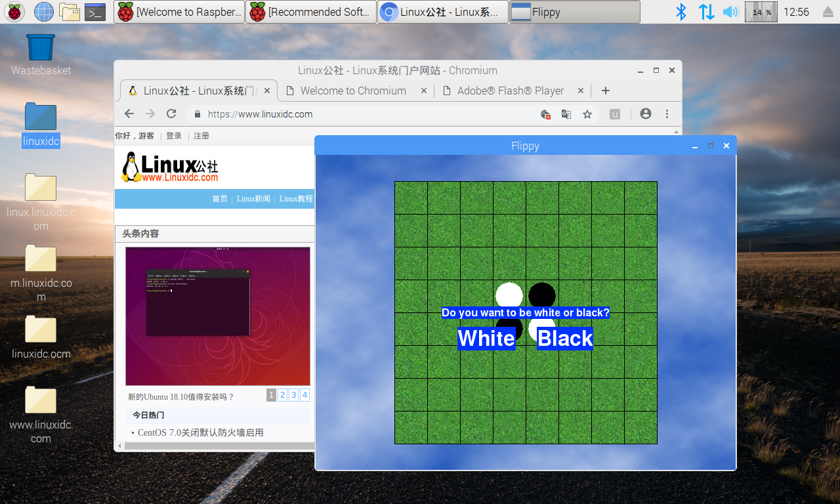The width and height of the screenshot is (840, 504).
Task: Open the Linux新闻 navigation link
Action: tap(253, 199)
